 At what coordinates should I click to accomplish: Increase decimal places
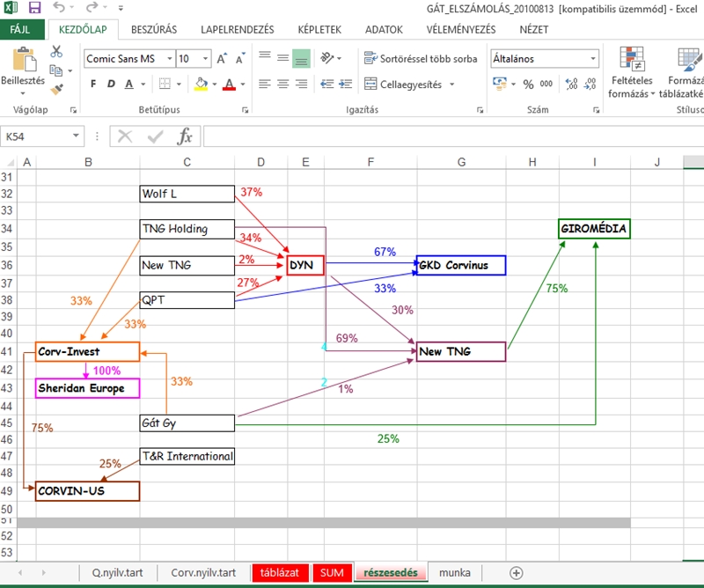[x=571, y=84]
